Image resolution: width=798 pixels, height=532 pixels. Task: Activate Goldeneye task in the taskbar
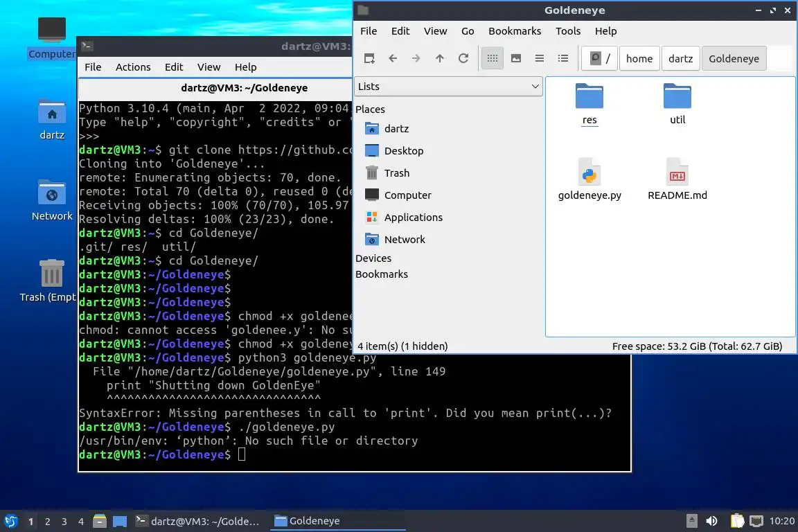(x=337, y=522)
